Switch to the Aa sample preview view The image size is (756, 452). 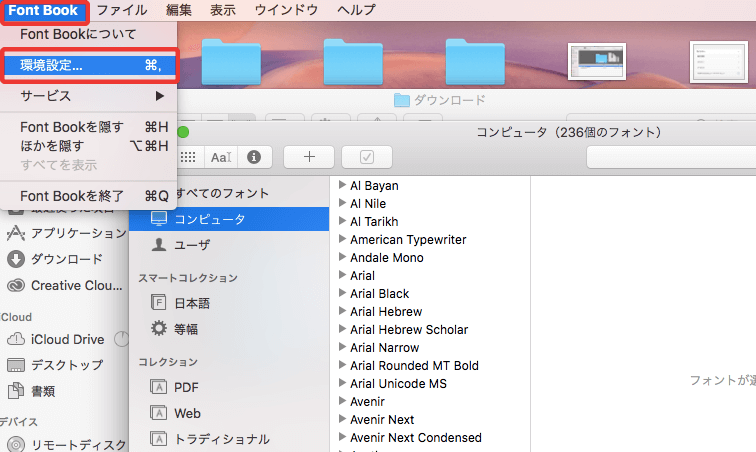pos(220,157)
